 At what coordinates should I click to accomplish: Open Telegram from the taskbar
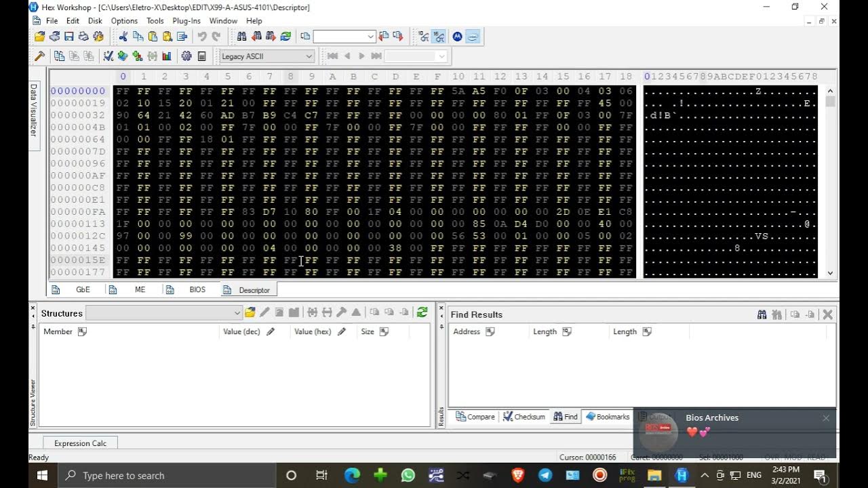[x=545, y=475]
